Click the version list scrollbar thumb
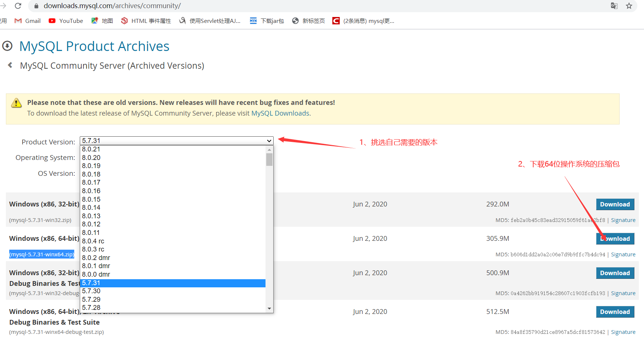Screen dimensions: 644x342 point(269,160)
